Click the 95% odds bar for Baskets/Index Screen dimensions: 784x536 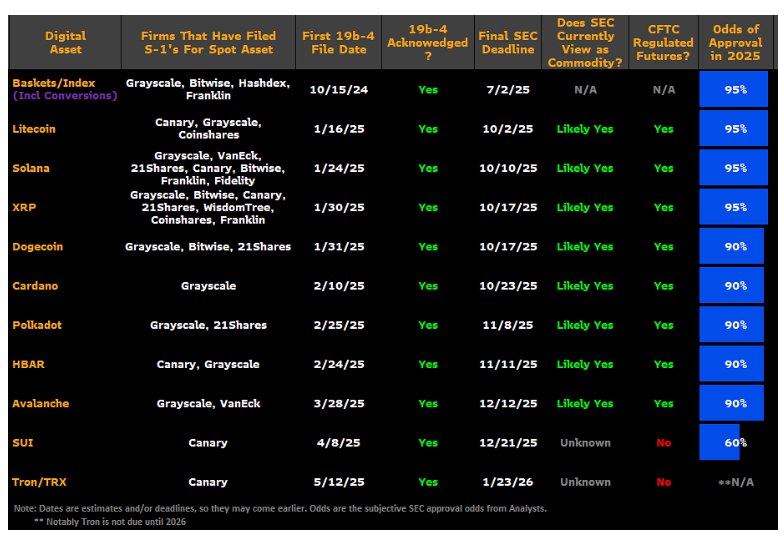734,89
